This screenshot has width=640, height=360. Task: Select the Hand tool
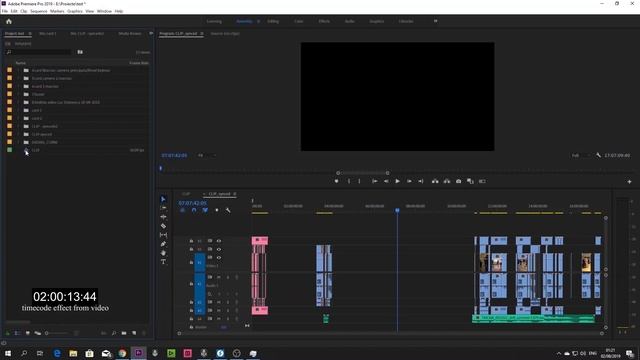[163, 253]
